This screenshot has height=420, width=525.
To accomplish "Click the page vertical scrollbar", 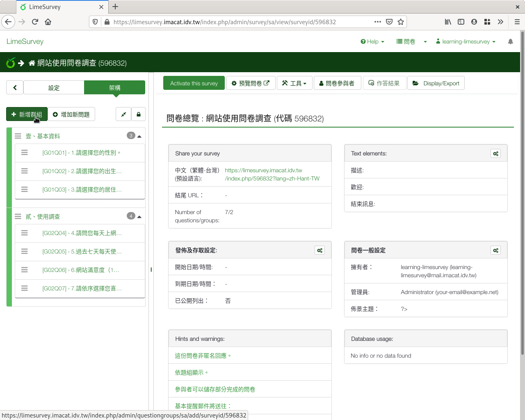I will [522, 193].
